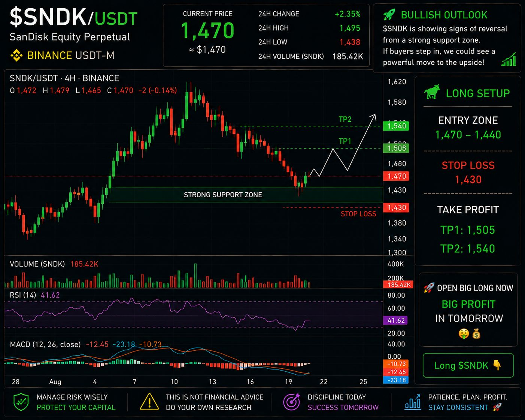Click the Strong Support Zone label
525x420 pixels.
[223, 195]
